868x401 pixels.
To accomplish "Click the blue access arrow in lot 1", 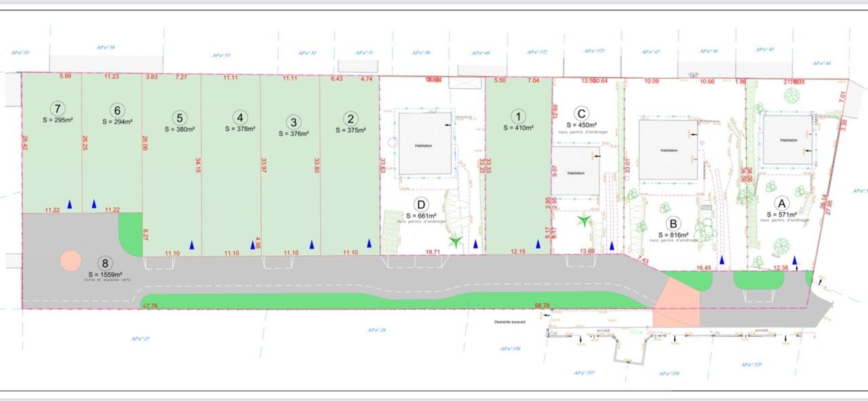I will pos(538,244).
